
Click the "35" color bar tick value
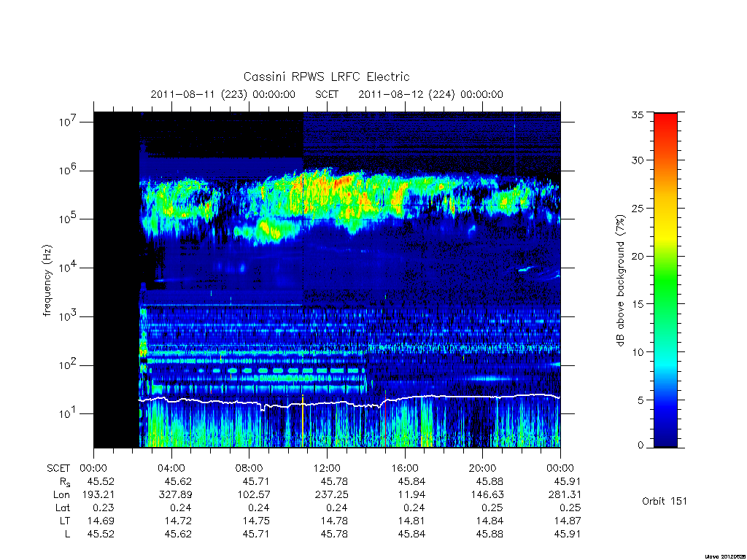(637, 114)
